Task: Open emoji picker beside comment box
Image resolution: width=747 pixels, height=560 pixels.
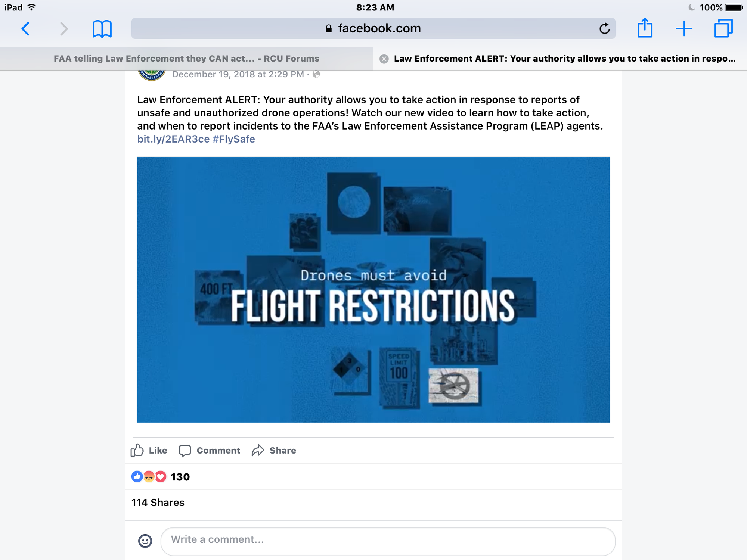Action: pyautogui.click(x=145, y=541)
